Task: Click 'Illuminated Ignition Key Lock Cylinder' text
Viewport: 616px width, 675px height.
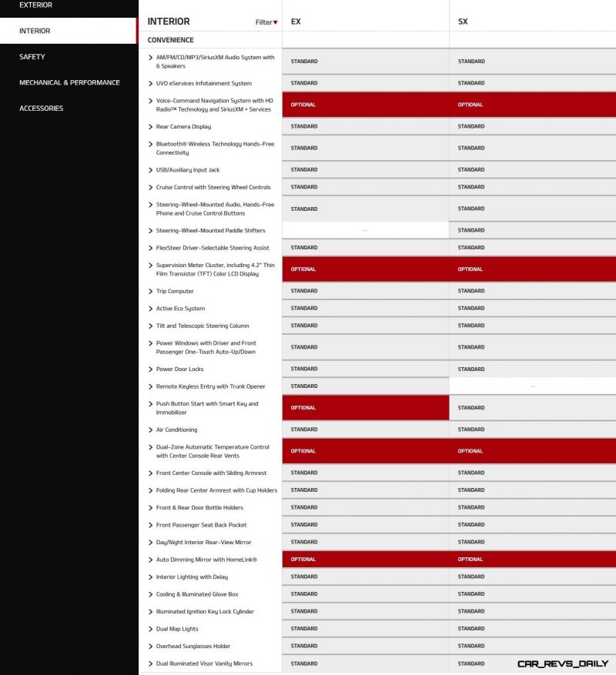Action: [x=205, y=612]
